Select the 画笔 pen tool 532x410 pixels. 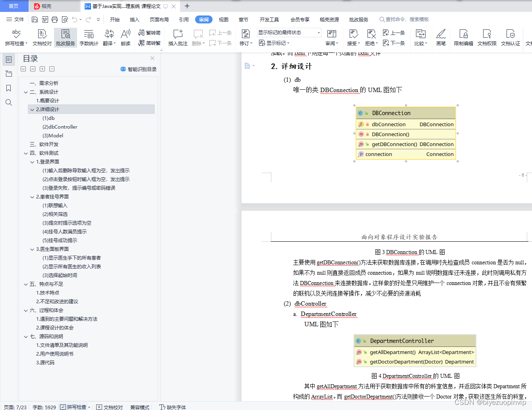point(441,38)
